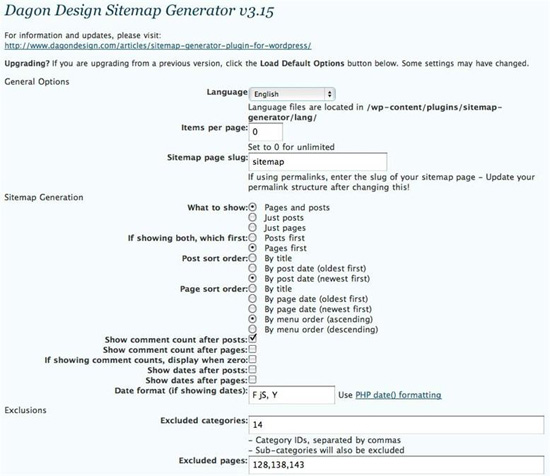Screen dimensions: 550x476
Task: Click the Sitemap page slug field
Action: [318, 162]
